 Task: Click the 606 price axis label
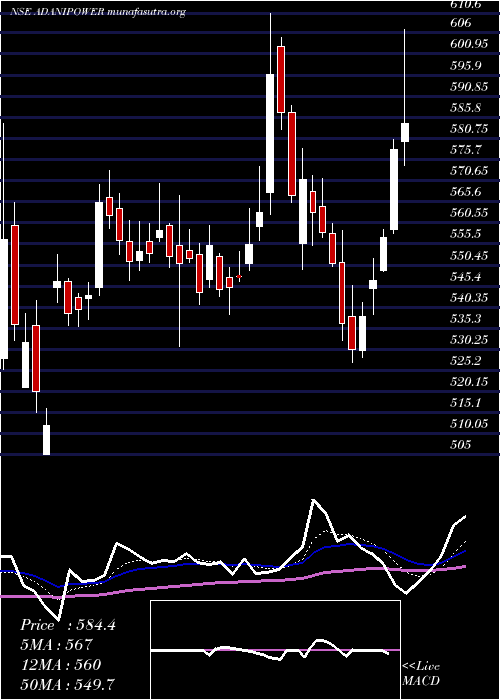pyautogui.click(x=461, y=23)
